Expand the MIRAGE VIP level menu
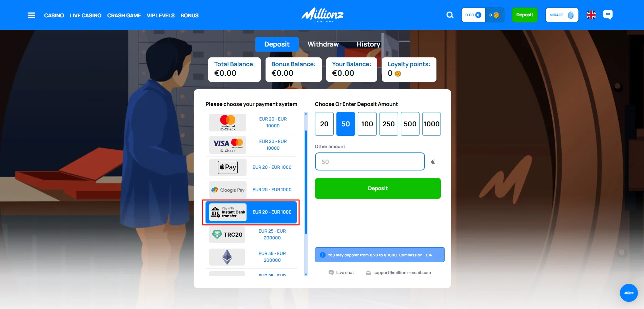This screenshot has width=644, height=309. point(562,15)
